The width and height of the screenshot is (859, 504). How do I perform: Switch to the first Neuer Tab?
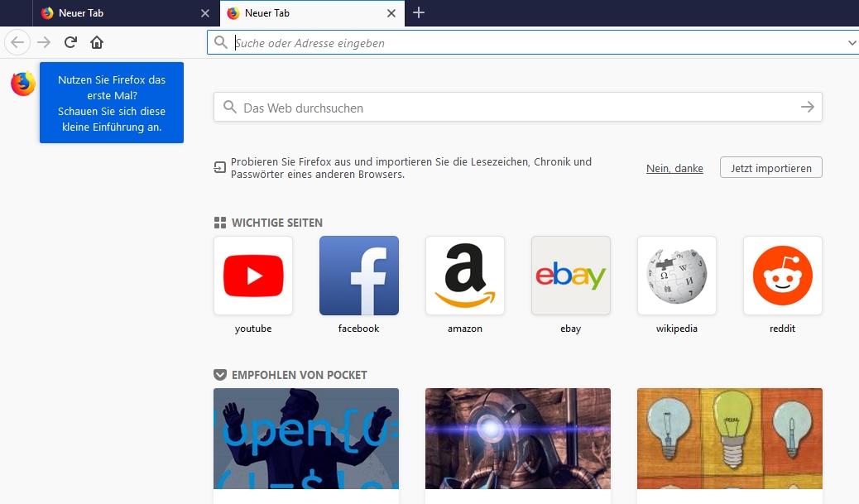pyautogui.click(x=126, y=13)
